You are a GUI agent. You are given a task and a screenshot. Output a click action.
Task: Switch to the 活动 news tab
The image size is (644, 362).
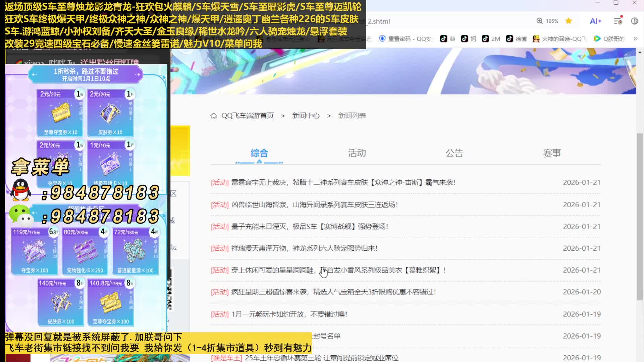tap(357, 153)
